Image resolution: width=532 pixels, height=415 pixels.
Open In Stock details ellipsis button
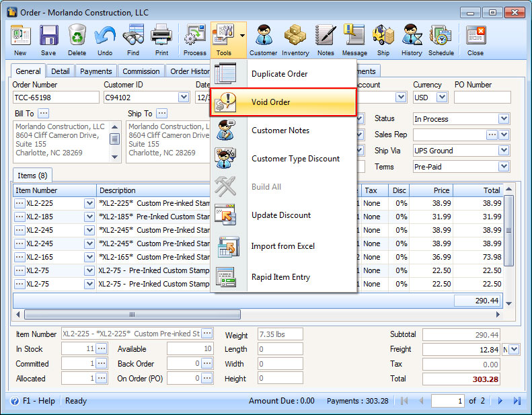101,348
